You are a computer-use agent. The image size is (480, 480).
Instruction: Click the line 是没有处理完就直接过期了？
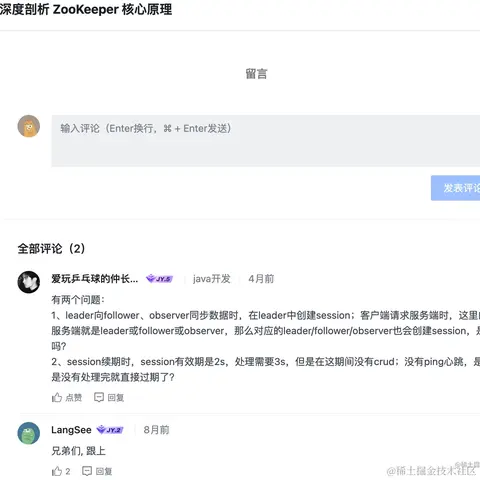pos(113,377)
